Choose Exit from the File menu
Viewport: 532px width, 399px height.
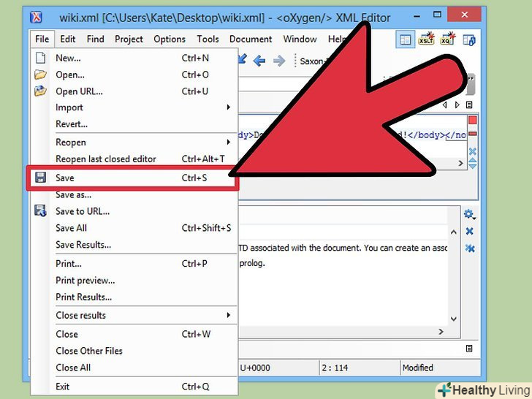pyautogui.click(x=134, y=387)
